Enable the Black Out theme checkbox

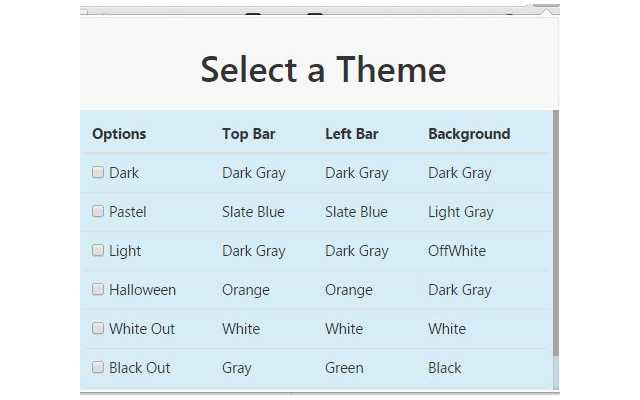click(x=98, y=368)
